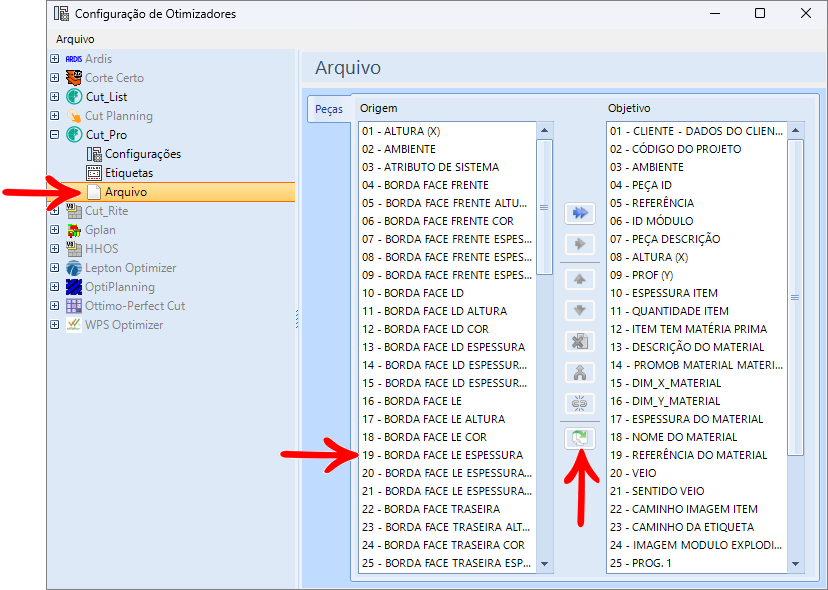
Task: Click the Lepton Optimizer icon
Action: pos(74,268)
